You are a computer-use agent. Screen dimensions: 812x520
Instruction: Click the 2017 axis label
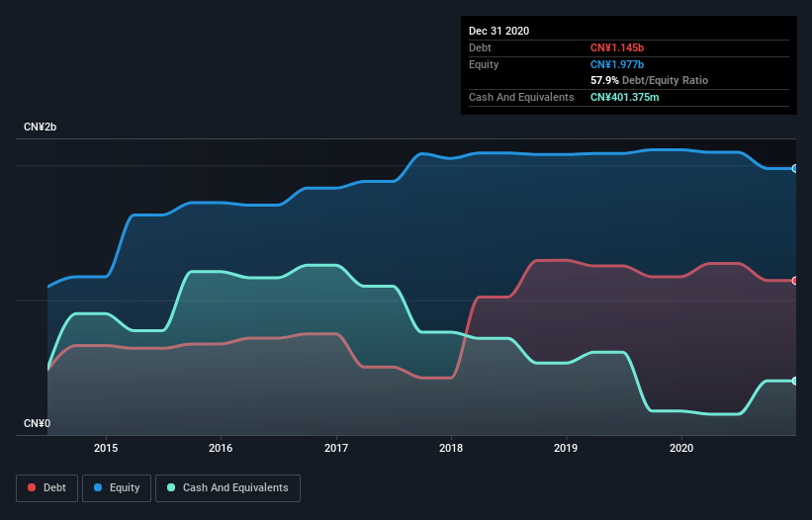click(336, 448)
